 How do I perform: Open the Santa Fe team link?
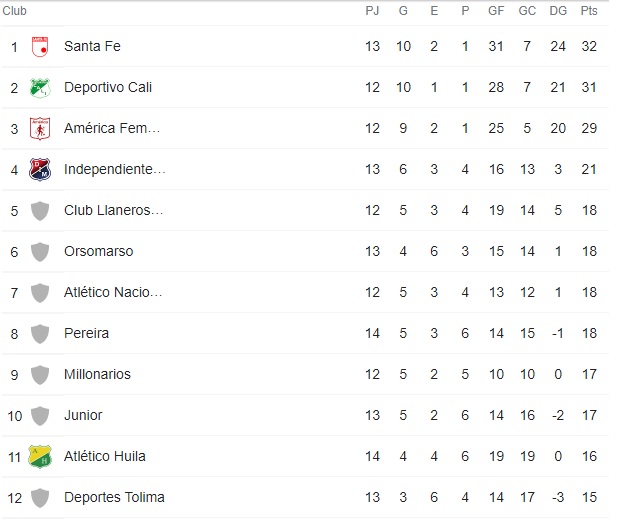(x=92, y=46)
